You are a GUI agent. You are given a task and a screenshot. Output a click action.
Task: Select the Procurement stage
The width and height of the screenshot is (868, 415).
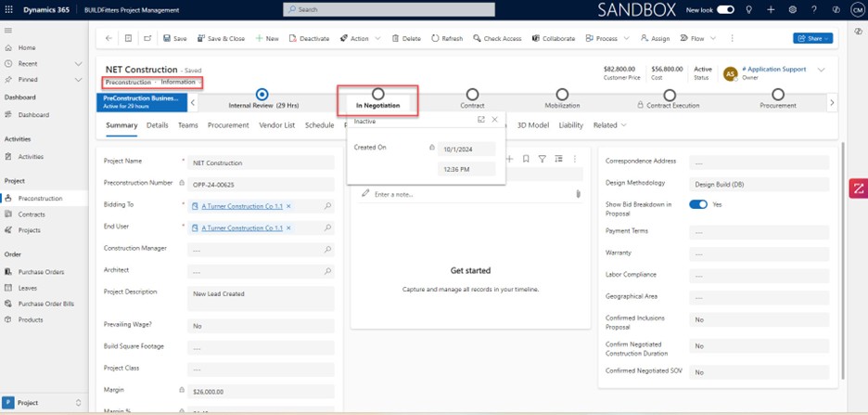778,95
